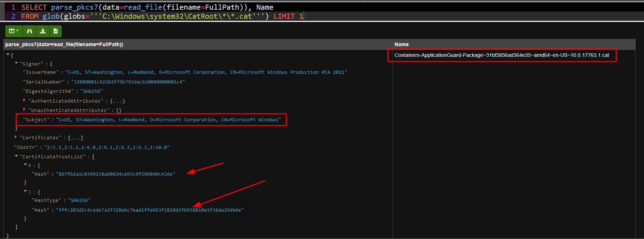Click the parse_pkcs7 column header
The height and width of the screenshot is (239, 644).
coord(64,44)
